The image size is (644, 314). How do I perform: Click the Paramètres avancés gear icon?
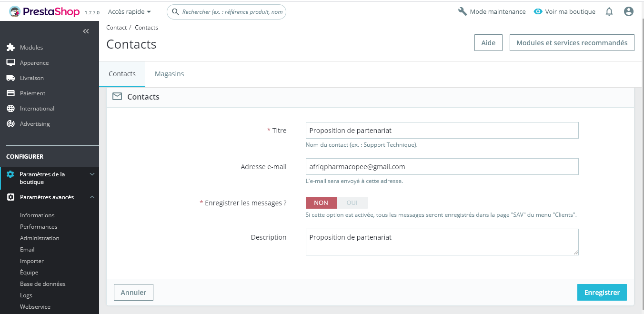[x=10, y=197]
